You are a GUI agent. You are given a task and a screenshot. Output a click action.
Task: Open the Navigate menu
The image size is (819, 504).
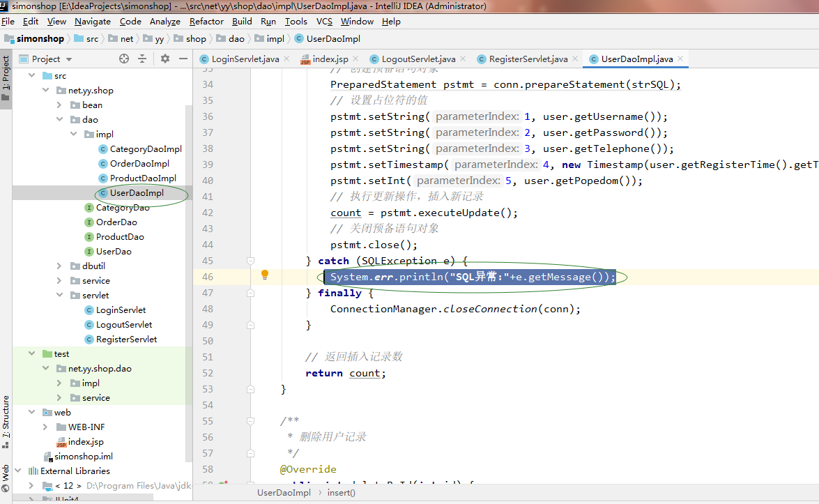click(x=93, y=22)
